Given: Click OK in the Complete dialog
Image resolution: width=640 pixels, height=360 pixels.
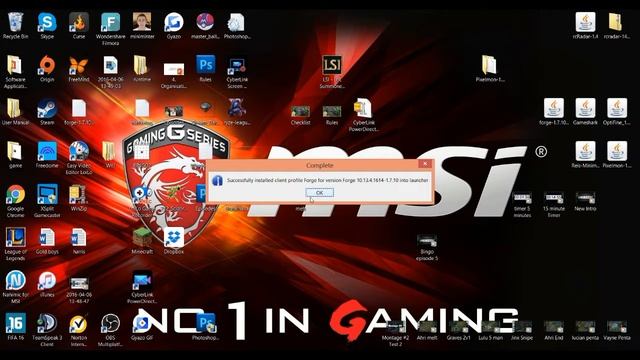Looking at the screenshot, I should [319, 192].
